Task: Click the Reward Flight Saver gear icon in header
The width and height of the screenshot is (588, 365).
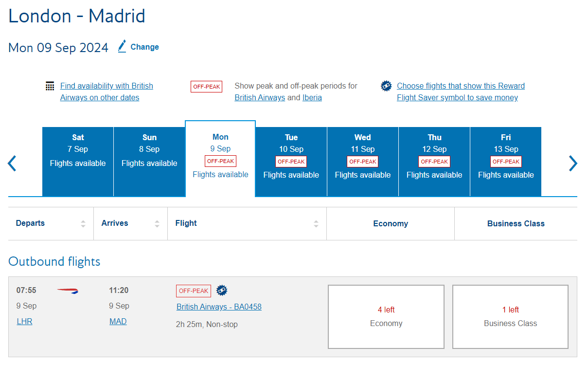Action: (x=386, y=85)
